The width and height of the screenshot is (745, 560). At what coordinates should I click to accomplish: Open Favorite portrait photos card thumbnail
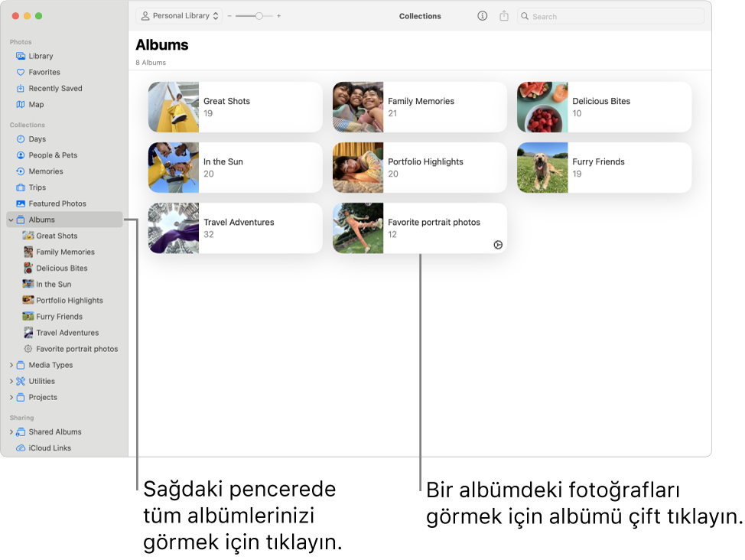point(358,228)
